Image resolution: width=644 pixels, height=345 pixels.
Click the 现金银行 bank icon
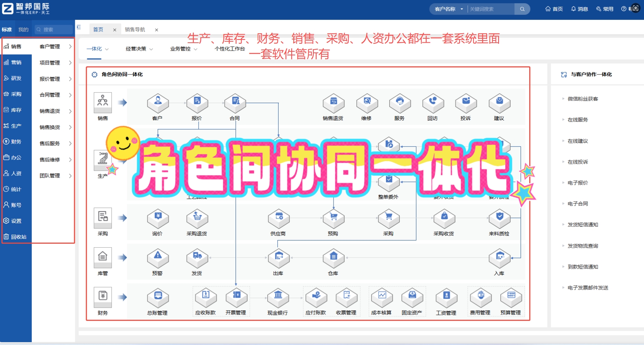(278, 298)
